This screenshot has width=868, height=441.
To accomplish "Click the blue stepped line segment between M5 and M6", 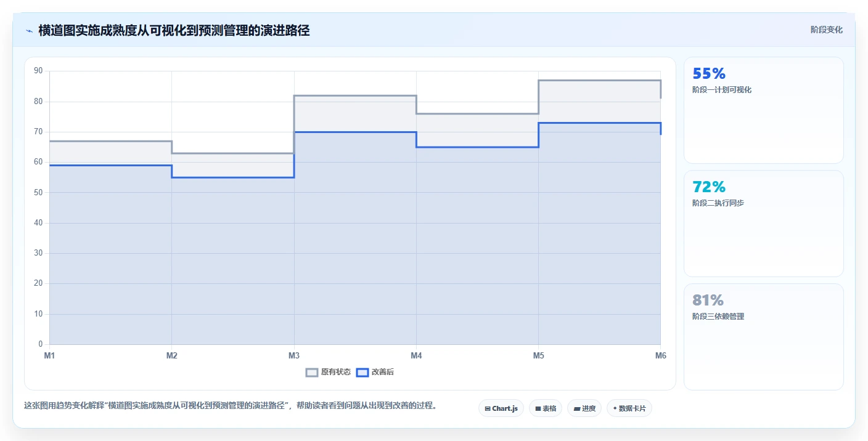I will 599,123.
